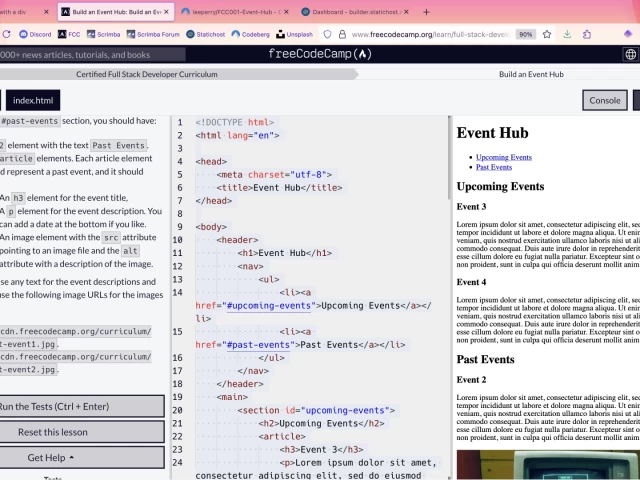This screenshot has height=480, width=640.
Task: Open the Statichost bookmark
Action: click(204, 34)
